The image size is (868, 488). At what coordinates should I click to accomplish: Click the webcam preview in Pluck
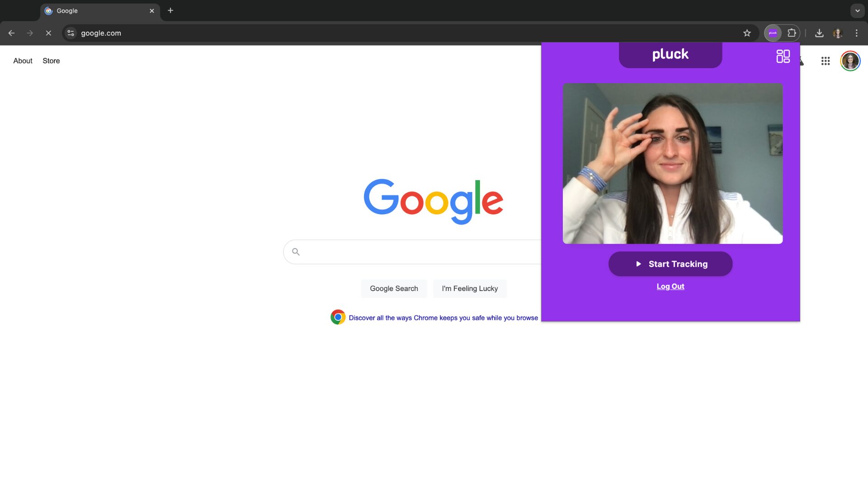point(672,164)
